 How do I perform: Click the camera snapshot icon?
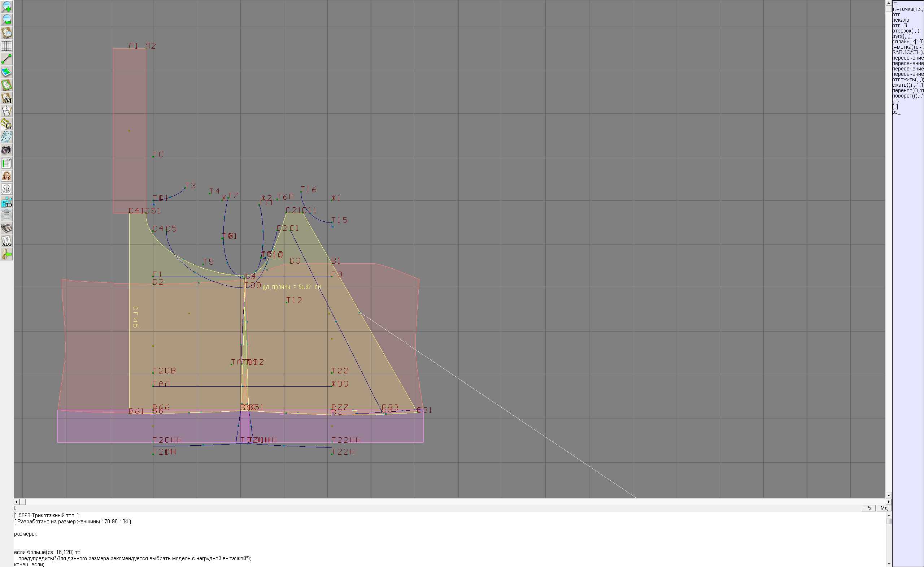click(6, 150)
